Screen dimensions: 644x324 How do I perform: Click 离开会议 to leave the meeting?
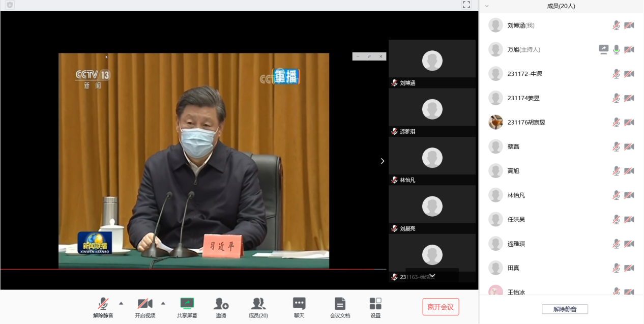click(441, 307)
